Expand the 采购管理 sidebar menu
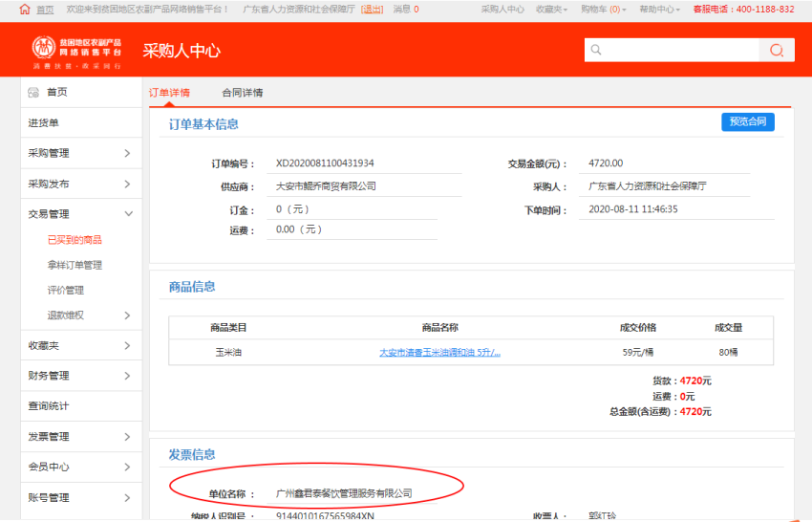 tap(128, 153)
